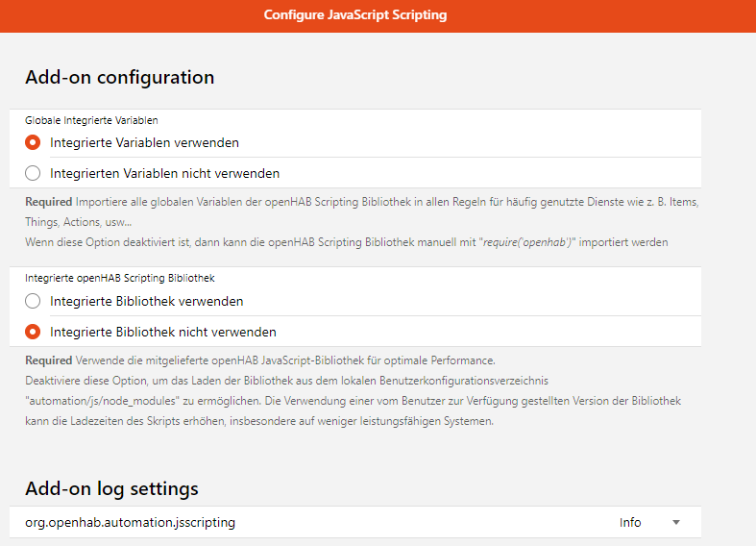Image resolution: width=756 pixels, height=546 pixels.
Task: Click the org.openhab.automation.jsscripting logger row
Action: (130, 523)
